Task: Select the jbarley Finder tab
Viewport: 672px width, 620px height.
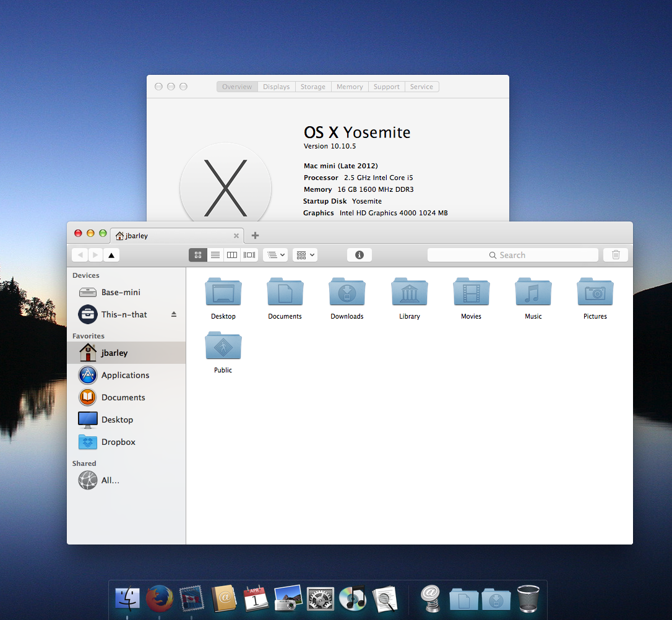Action: pos(177,236)
